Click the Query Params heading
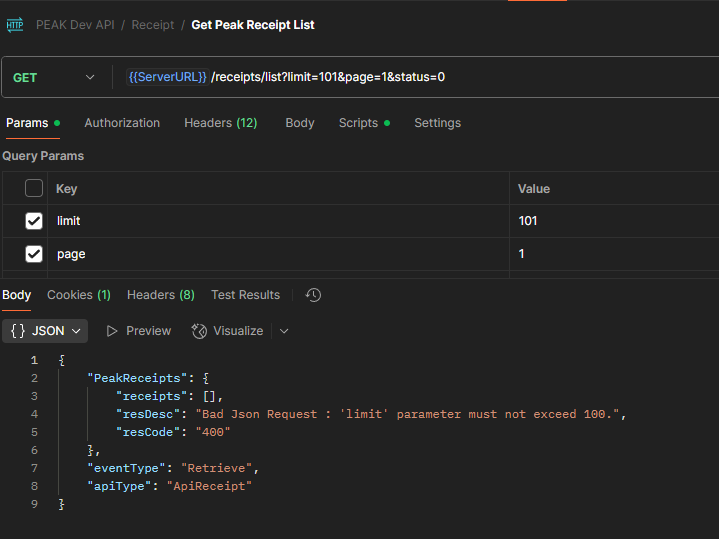The height and width of the screenshot is (539, 719). click(43, 156)
